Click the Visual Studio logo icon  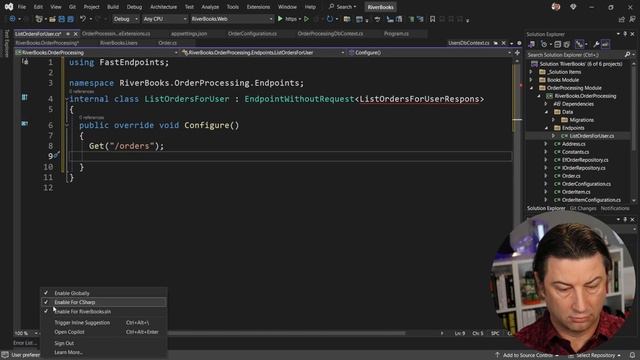tap(9, 7)
